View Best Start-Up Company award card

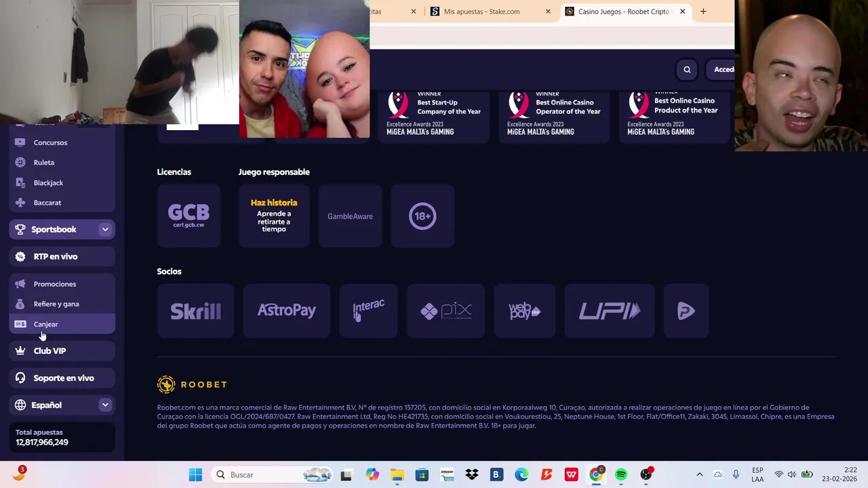coord(434,116)
